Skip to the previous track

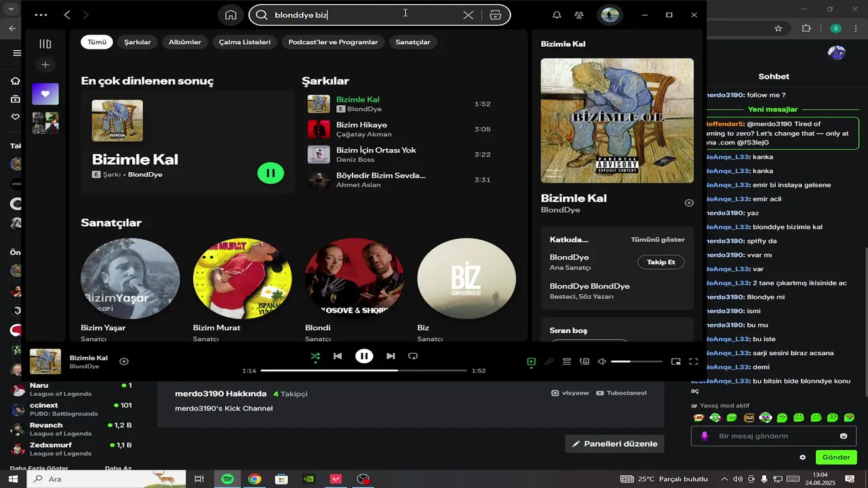tap(338, 356)
